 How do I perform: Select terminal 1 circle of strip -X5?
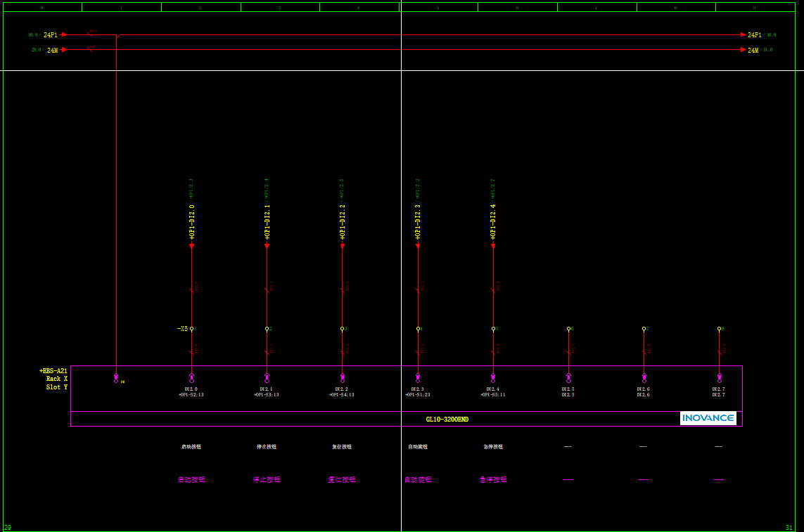pyautogui.click(x=191, y=328)
